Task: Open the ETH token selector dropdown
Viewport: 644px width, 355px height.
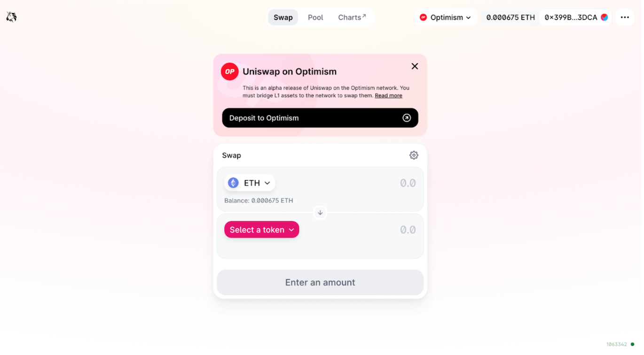Action: [250, 183]
